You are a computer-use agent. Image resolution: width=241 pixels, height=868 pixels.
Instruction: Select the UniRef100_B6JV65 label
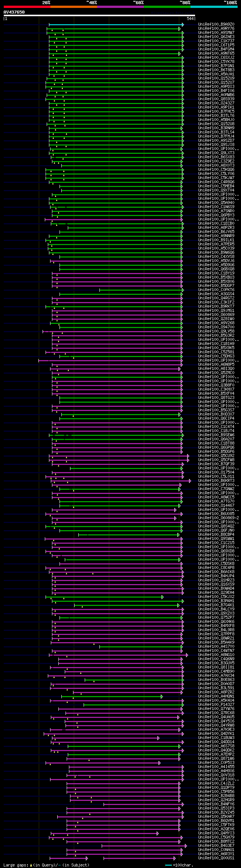click(216, 232)
